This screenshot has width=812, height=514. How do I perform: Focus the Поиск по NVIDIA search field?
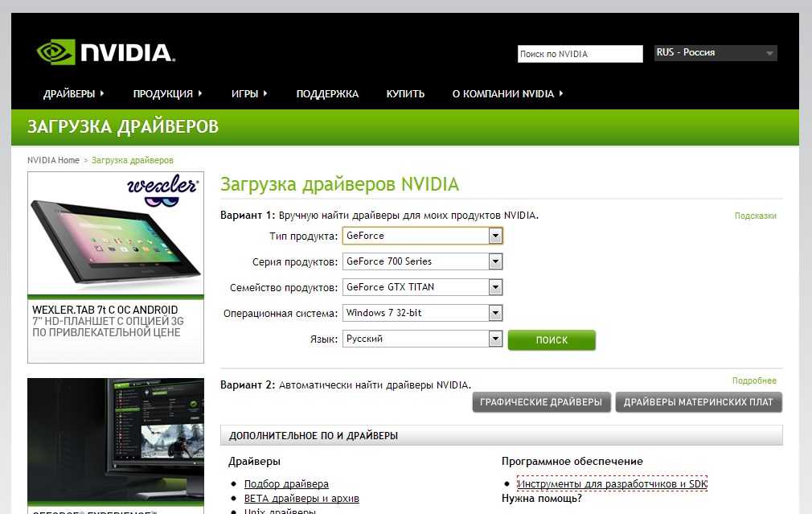coord(580,54)
